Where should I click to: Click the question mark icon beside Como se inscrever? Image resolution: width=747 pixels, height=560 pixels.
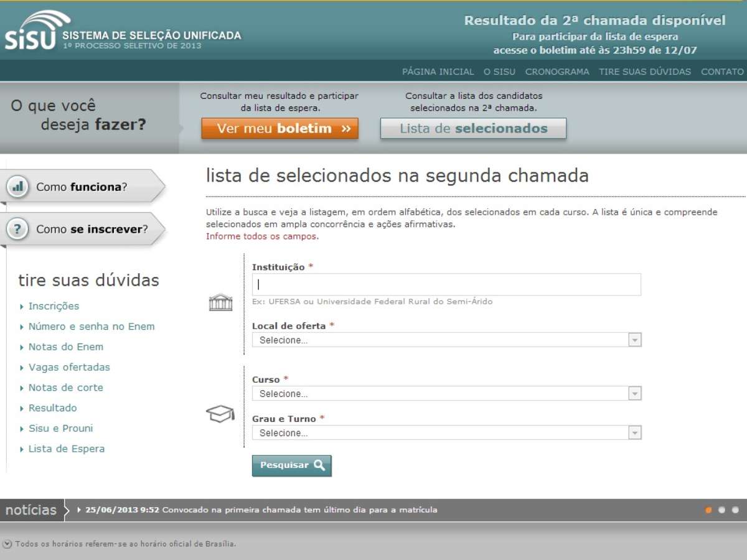18,229
